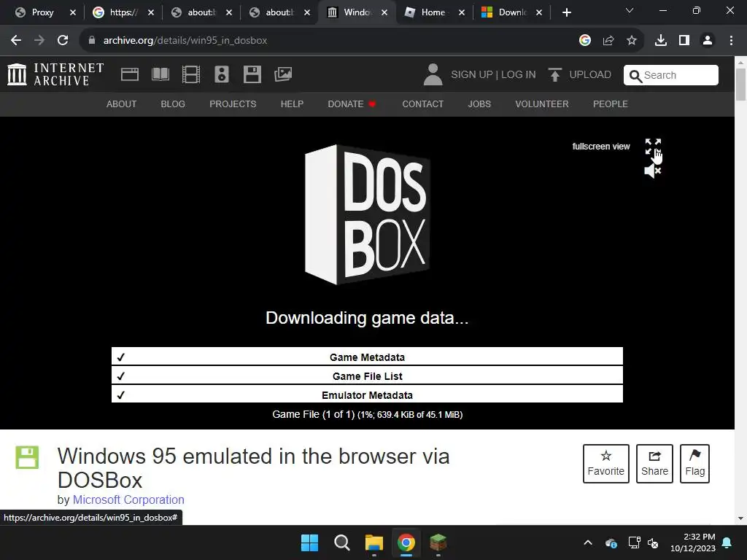Click the JOBS menu item

tap(479, 104)
